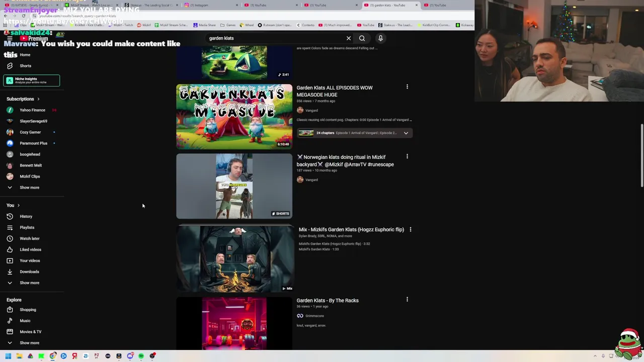Viewport: 644px width, 362px height.
Task: Close the 'garden klats - YouTube' tab
Action: click(417, 5)
